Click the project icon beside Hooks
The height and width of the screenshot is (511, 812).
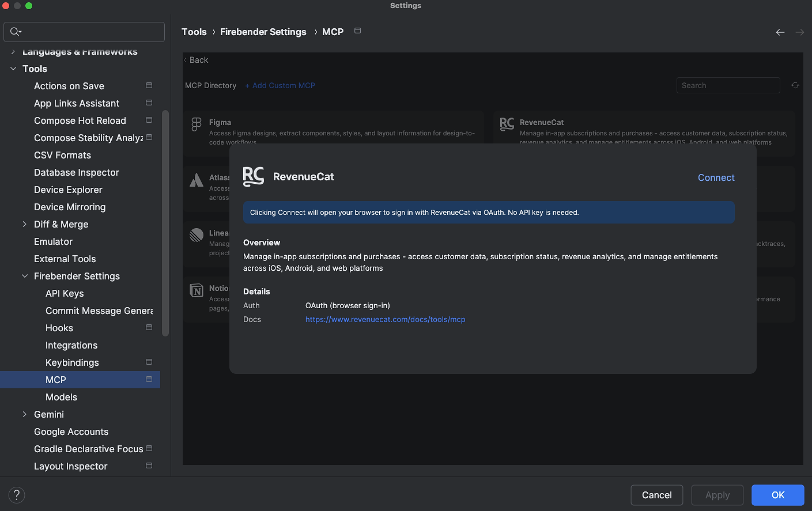(x=149, y=327)
